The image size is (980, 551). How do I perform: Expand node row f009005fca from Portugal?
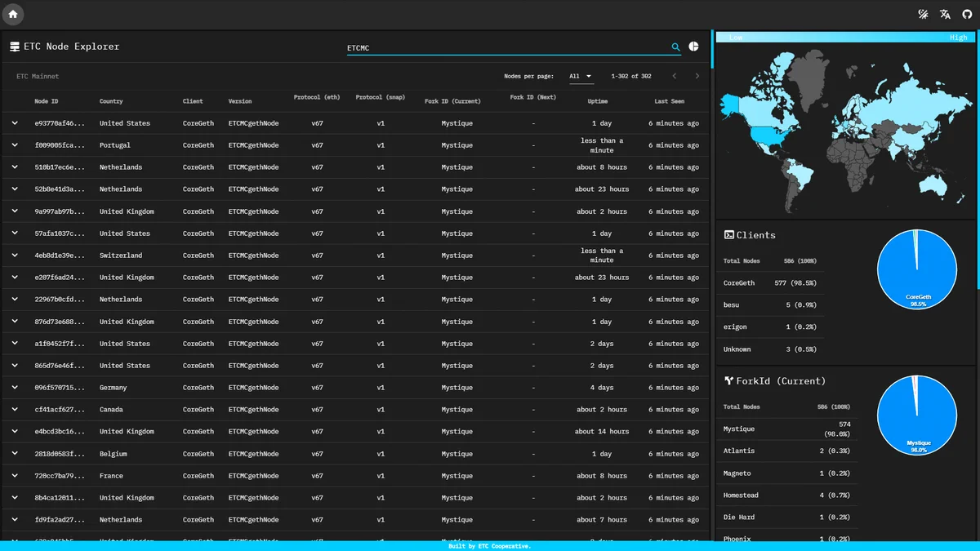[x=15, y=145]
